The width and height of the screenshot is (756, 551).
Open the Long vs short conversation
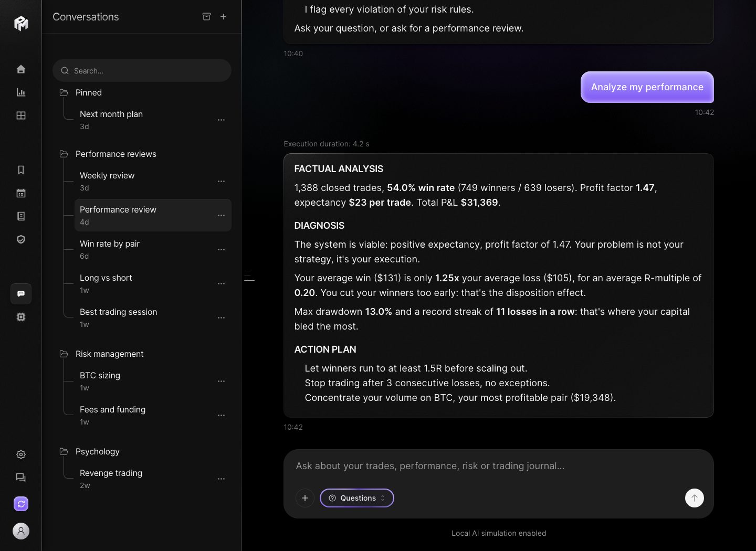coord(153,283)
